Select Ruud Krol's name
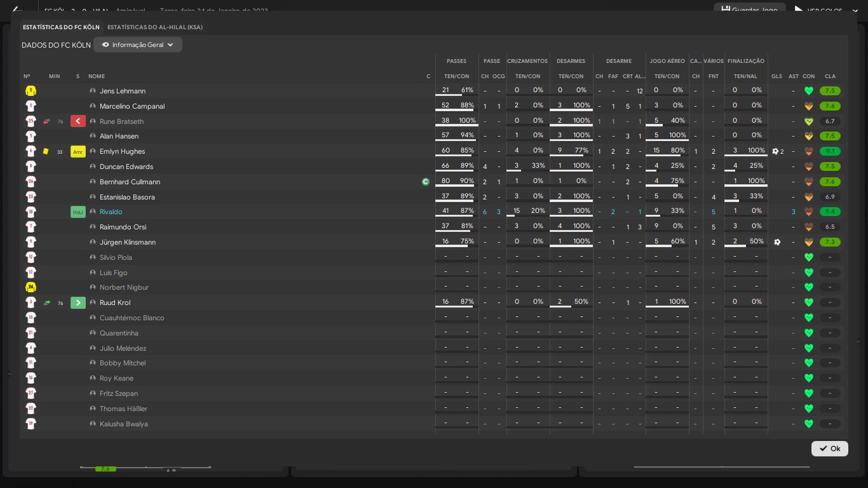 [115, 302]
